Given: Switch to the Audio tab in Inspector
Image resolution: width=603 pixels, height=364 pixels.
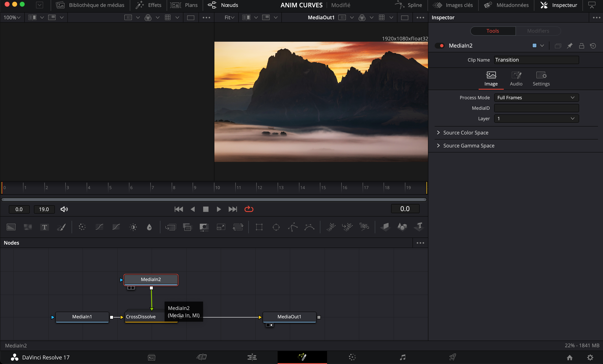Looking at the screenshot, I should pyautogui.click(x=516, y=79).
